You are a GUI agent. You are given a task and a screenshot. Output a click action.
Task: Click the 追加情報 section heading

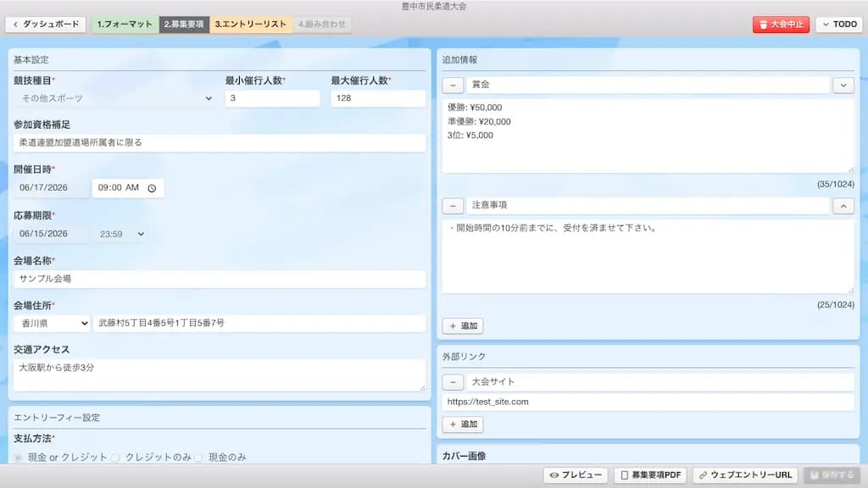[459, 60]
